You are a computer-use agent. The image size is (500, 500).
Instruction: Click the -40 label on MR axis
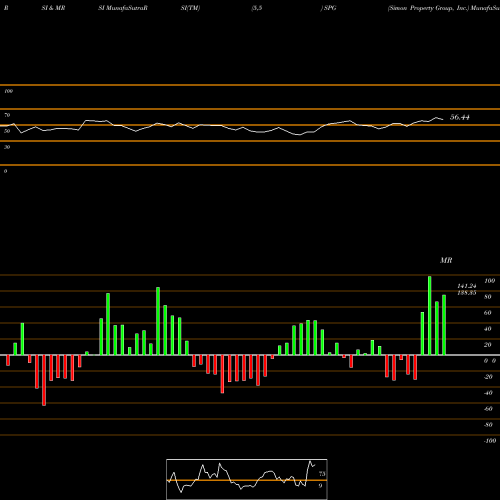[x=488, y=393]
